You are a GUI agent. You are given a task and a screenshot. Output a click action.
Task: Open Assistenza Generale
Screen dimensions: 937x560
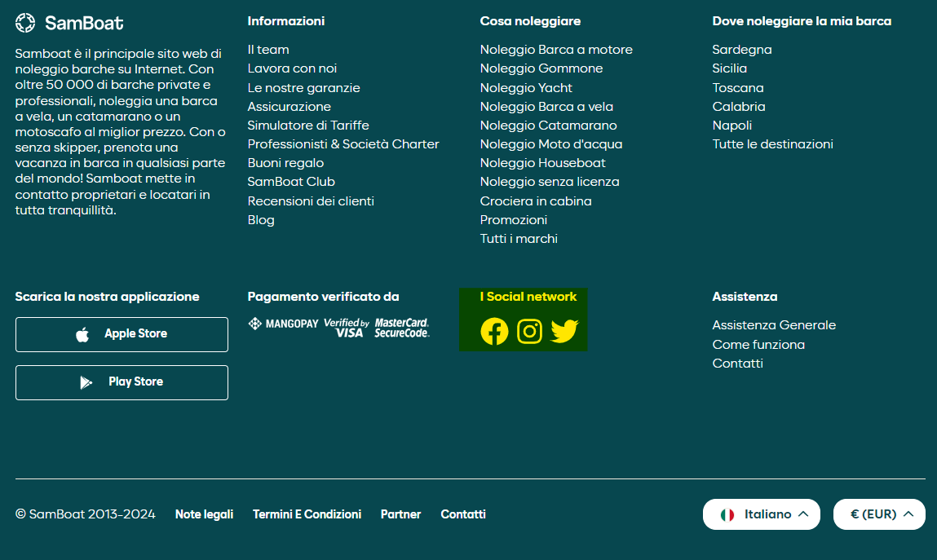(774, 325)
